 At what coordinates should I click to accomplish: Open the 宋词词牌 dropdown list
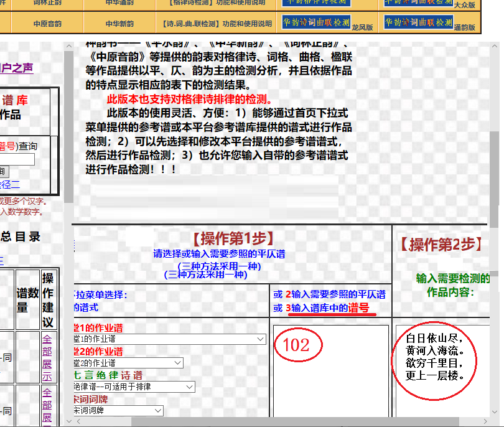tap(118, 410)
